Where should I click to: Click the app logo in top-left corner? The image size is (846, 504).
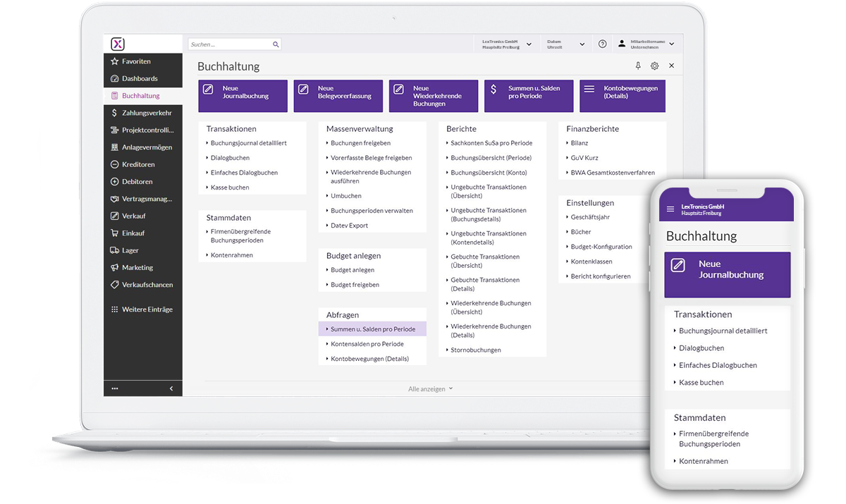coord(118,44)
